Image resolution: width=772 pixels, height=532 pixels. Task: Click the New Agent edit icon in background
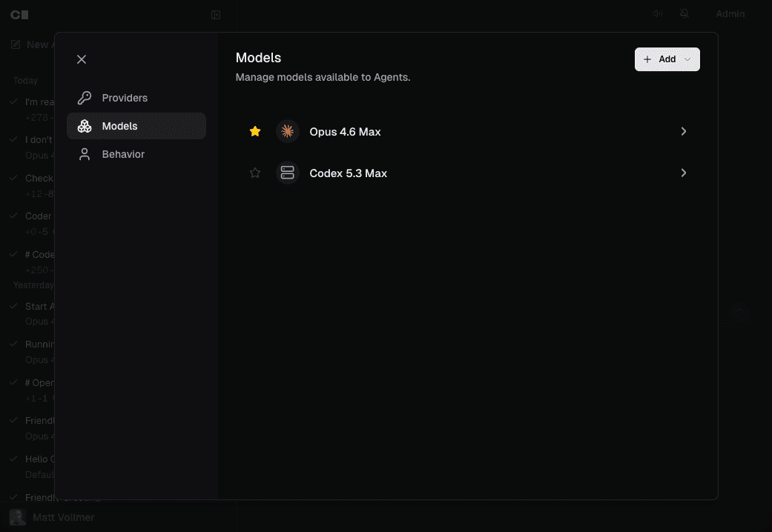coord(16,44)
